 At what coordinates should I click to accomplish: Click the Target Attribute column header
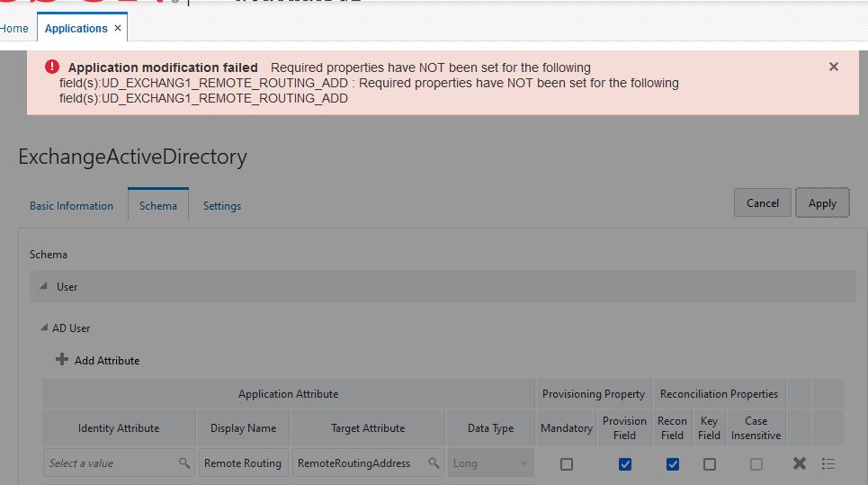coord(368,428)
